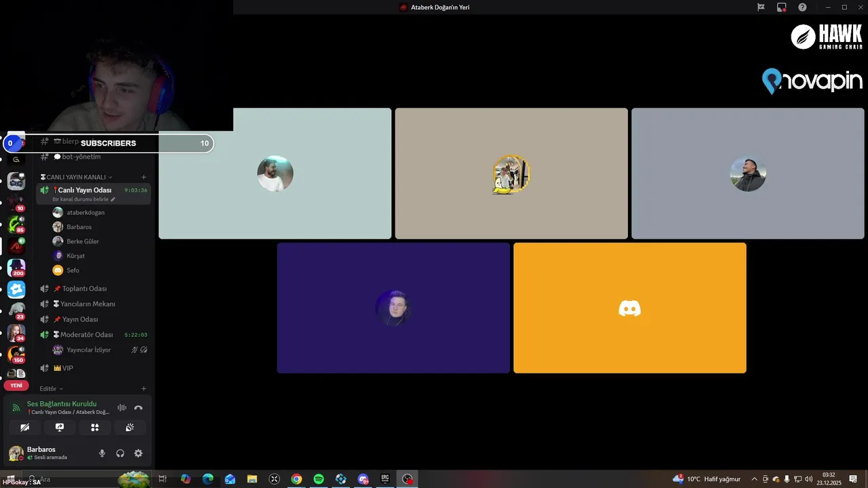Open server icon with 10 badge
This screenshot has height=488, width=868.
[16, 202]
